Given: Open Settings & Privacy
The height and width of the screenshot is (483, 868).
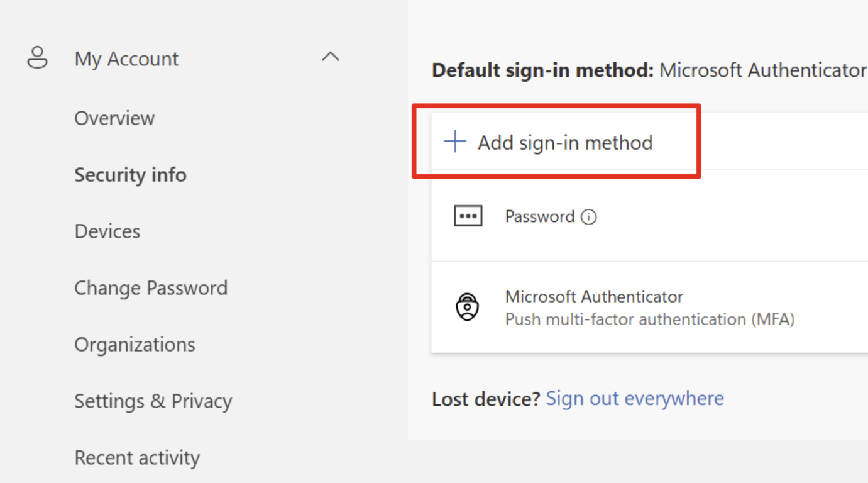Looking at the screenshot, I should [x=153, y=401].
